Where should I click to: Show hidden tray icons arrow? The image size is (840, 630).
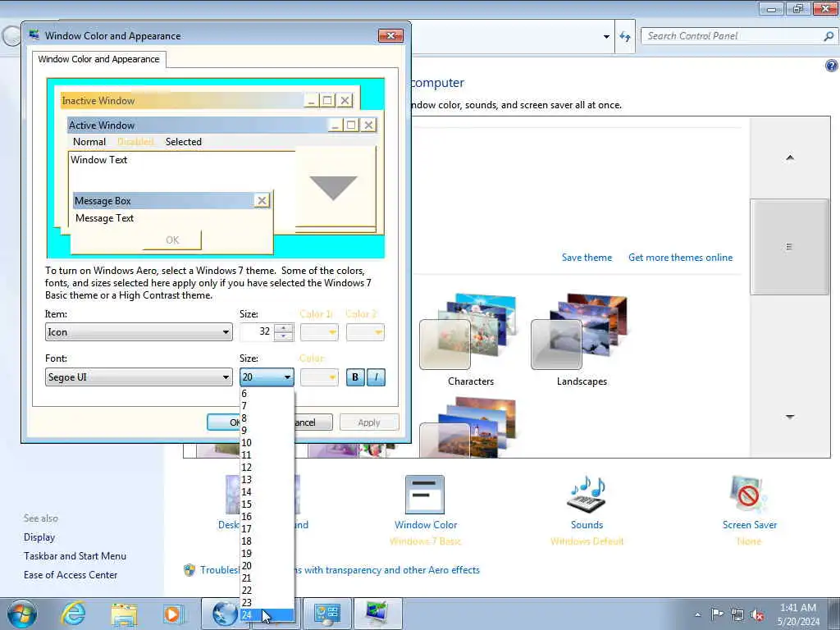tap(697, 614)
